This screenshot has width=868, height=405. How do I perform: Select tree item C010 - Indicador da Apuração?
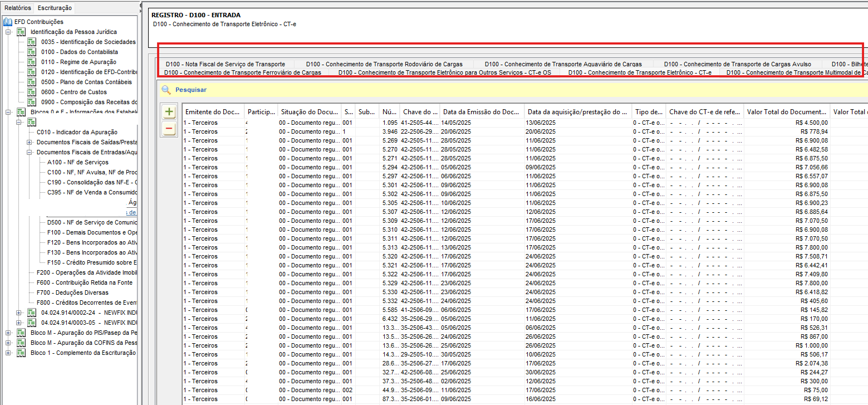[x=77, y=132]
